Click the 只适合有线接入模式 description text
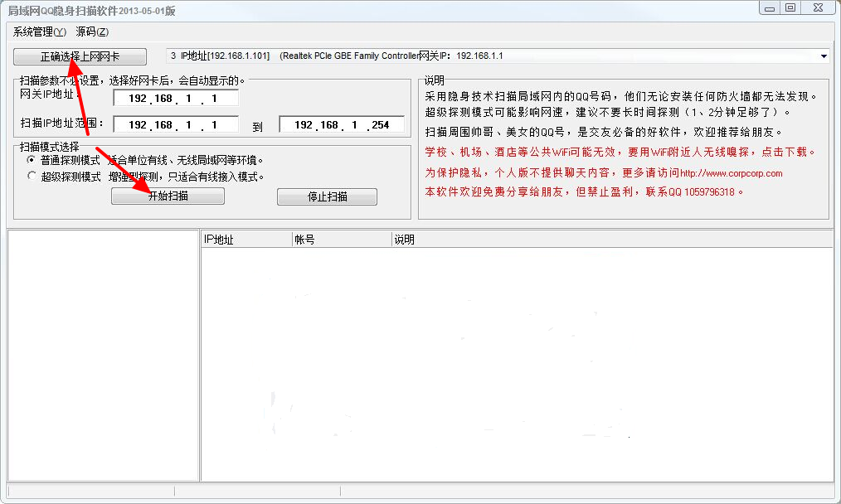This screenshot has width=841, height=504. tap(216, 177)
